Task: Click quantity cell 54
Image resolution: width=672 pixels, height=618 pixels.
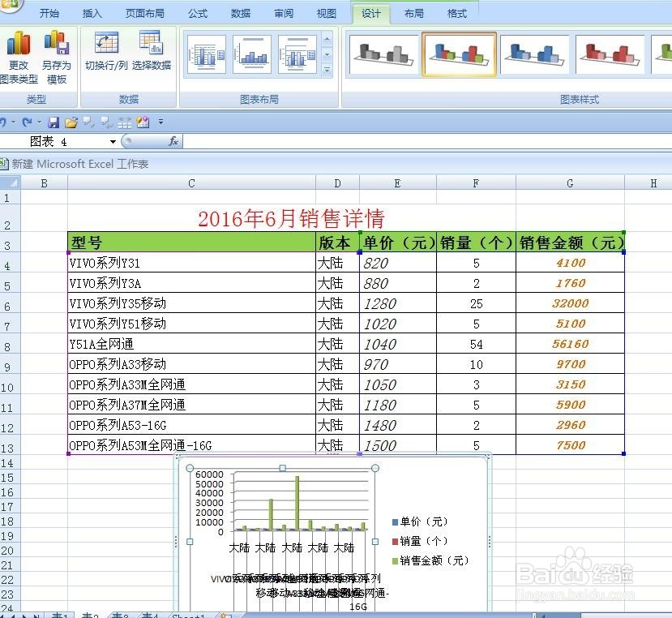Action: (x=476, y=344)
